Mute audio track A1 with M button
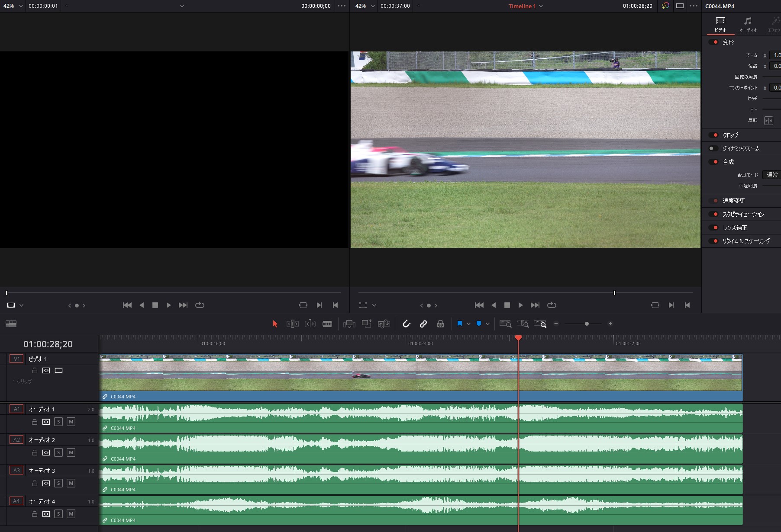The image size is (781, 532). (71, 422)
